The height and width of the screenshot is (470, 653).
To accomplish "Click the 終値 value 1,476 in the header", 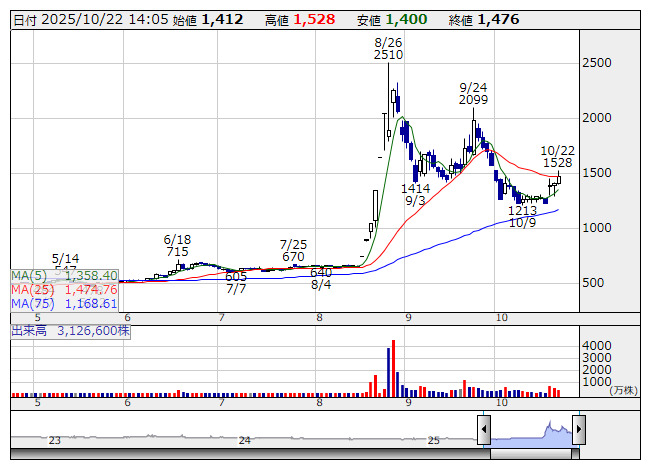I will coord(498,19).
